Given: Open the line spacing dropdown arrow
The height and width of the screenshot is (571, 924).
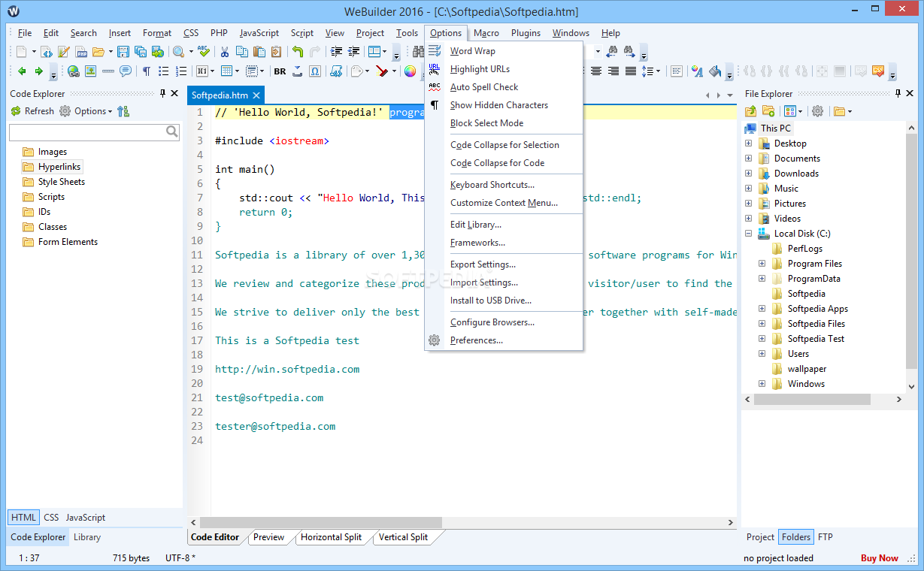Looking at the screenshot, I should [659, 71].
